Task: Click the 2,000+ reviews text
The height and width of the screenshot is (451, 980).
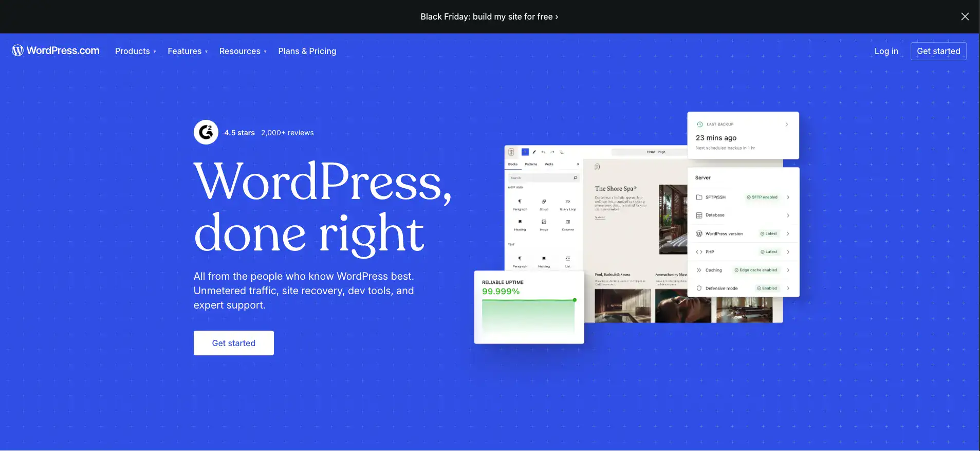Action: click(x=287, y=133)
